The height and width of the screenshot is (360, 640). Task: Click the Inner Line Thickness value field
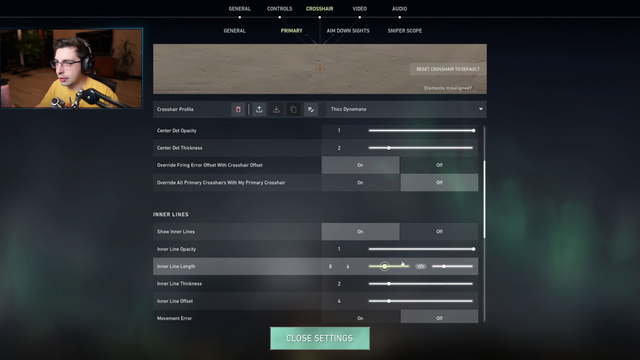(339, 284)
